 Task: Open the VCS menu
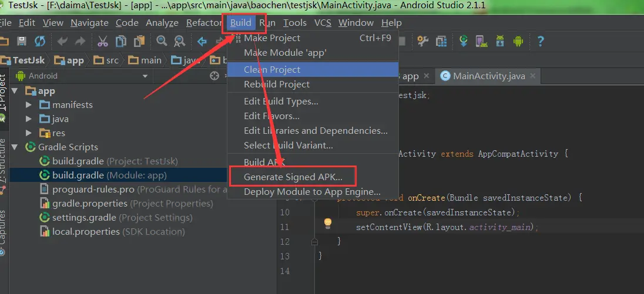click(x=323, y=23)
